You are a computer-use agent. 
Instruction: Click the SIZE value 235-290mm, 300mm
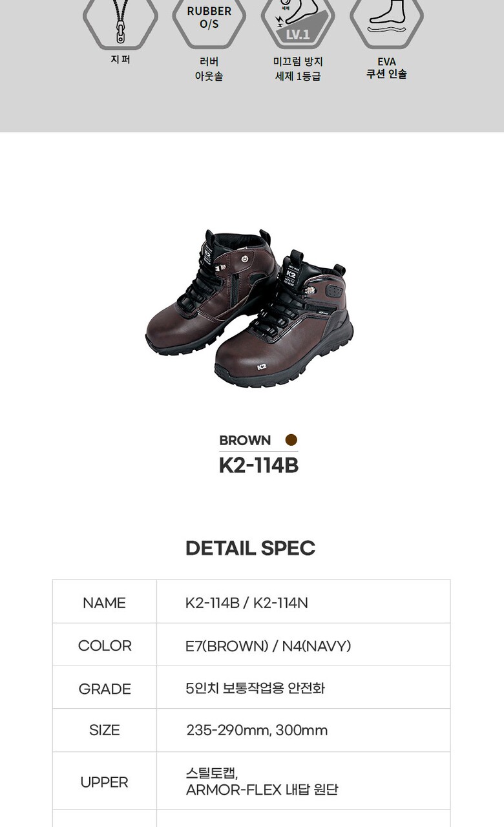(257, 730)
